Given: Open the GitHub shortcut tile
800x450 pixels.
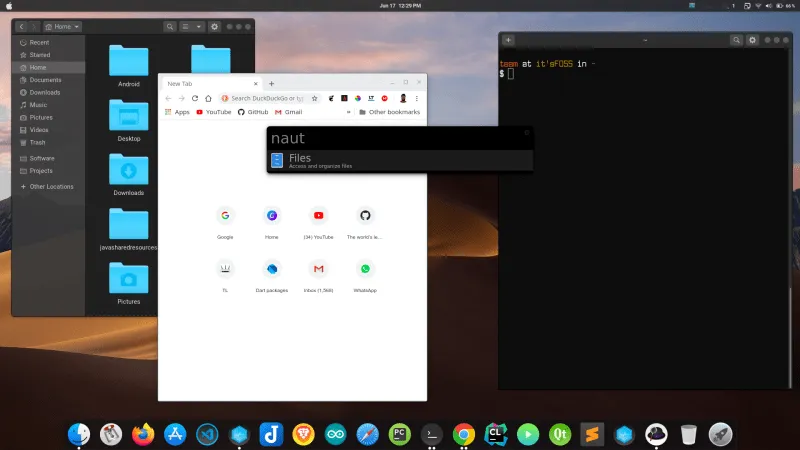Looking at the screenshot, I should point(365,215).
